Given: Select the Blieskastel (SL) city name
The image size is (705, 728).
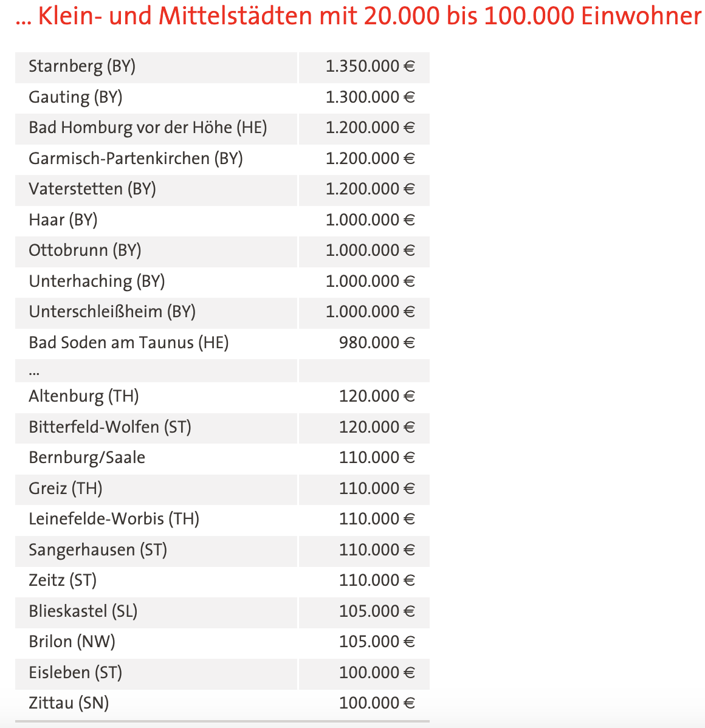Looking at the screenshot, I should pyautogui.click(x=83, y=611).
